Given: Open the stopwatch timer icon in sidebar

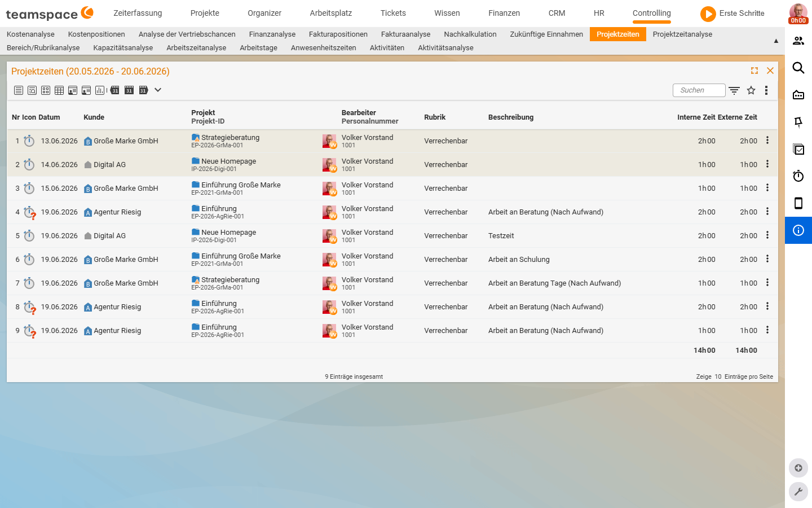Looking at the screenshot, I should tap(798, 176).
